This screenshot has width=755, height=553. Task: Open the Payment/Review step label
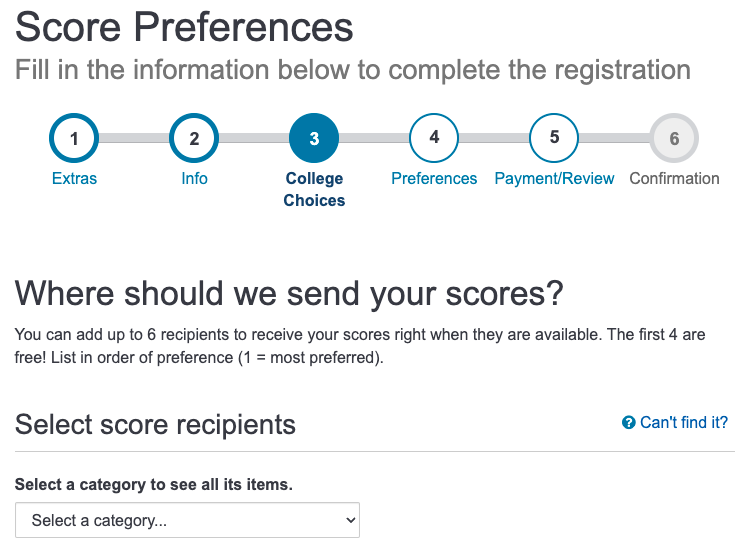pos(554,179)
